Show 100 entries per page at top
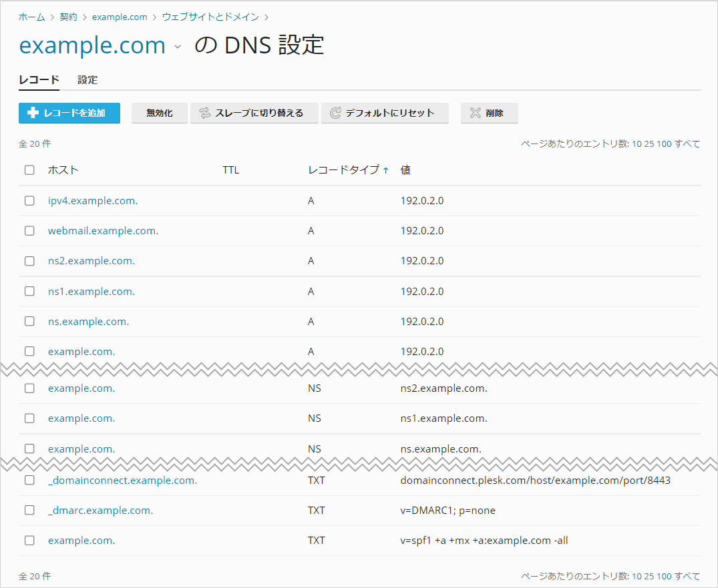 coord(664,143)
